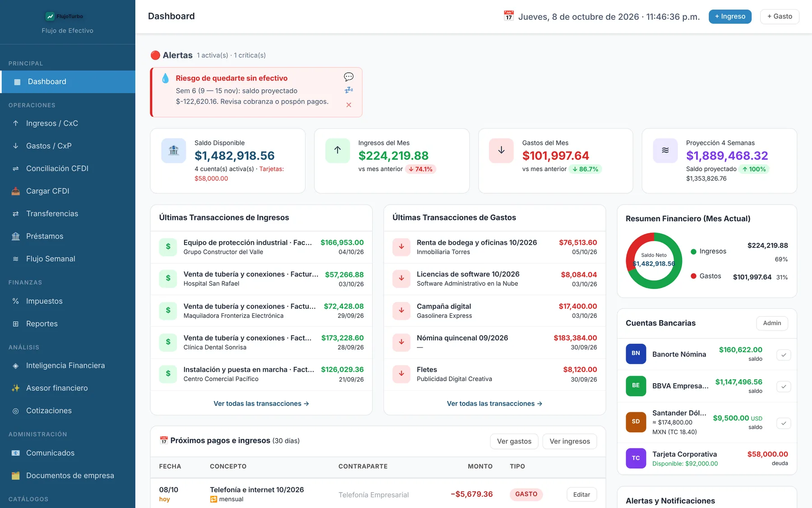Click the GASTO type badge
812x508 pixels.
pos(526,494)
